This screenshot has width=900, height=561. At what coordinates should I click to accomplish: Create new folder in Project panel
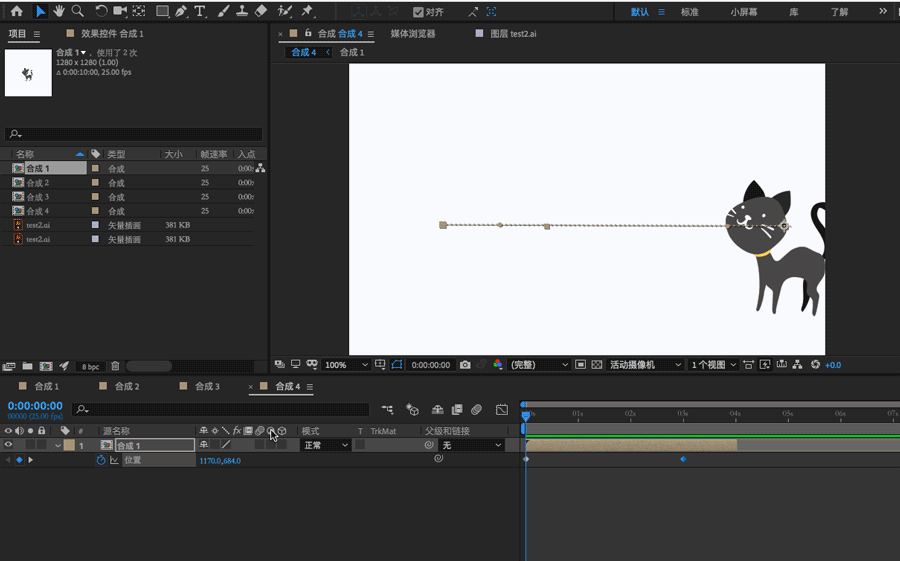[27, 366]
